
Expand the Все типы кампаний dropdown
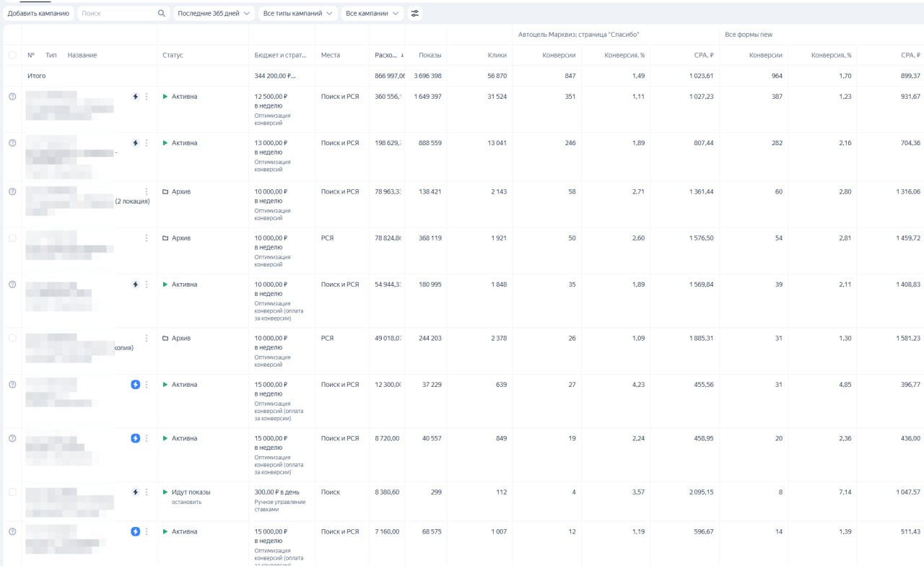(298, 13)
